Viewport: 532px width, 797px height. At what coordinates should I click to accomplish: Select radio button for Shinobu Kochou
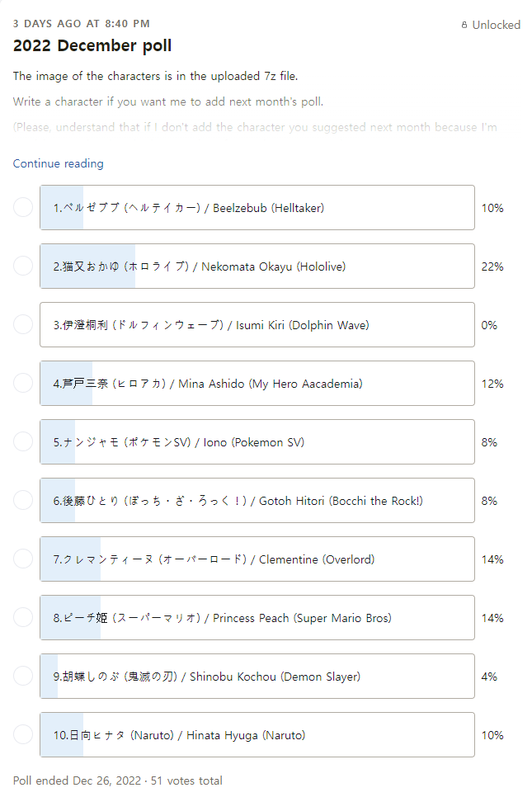point(23,676)
